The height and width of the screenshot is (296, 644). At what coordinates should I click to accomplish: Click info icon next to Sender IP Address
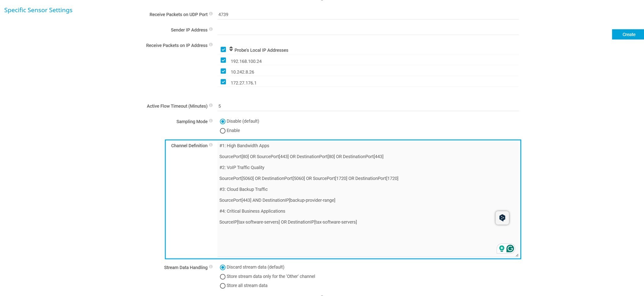coord(211,29)
